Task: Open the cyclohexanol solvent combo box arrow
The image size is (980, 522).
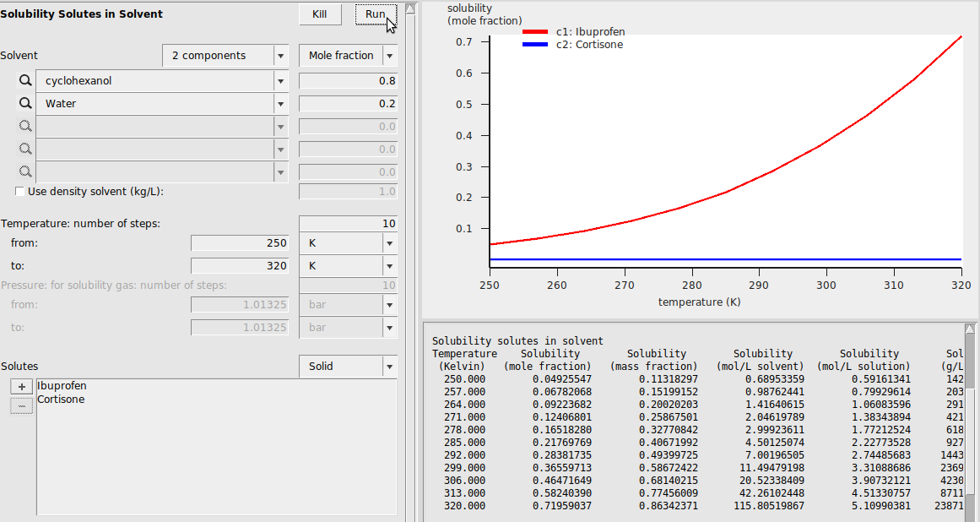Action: pyautogui.click(x=279, y=81)
